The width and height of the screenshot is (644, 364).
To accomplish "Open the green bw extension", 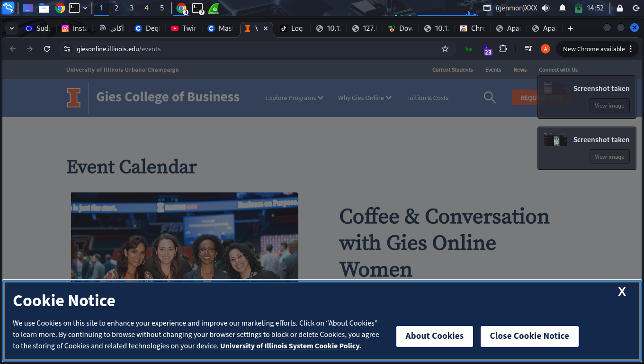I will (469, 49).
